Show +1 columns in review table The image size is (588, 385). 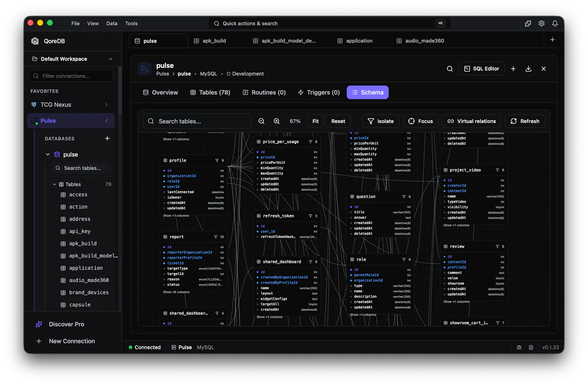(456, 302)
